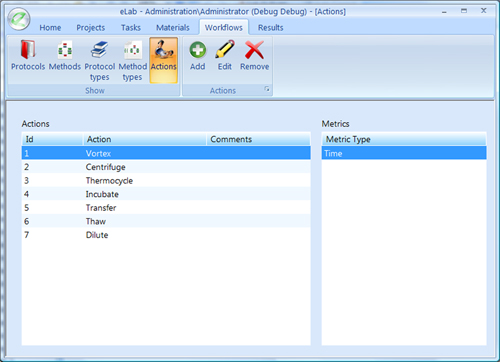Click the Comments column header

tap(259, 139)
